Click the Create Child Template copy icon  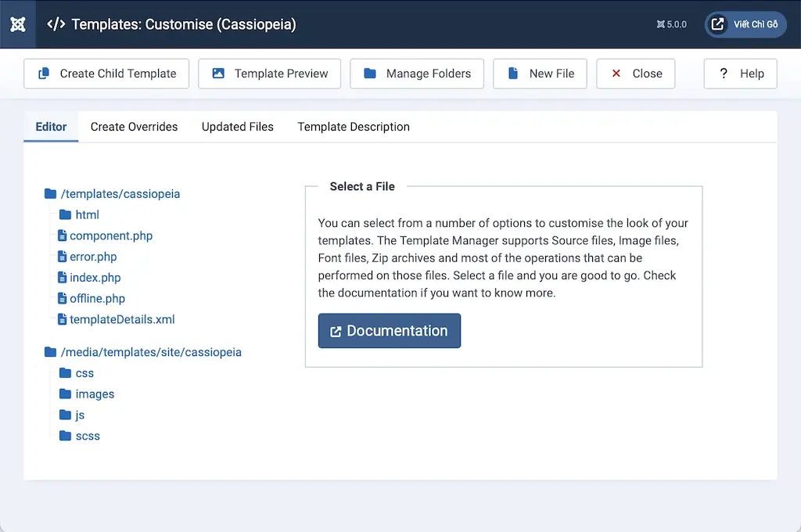point(44,74)
